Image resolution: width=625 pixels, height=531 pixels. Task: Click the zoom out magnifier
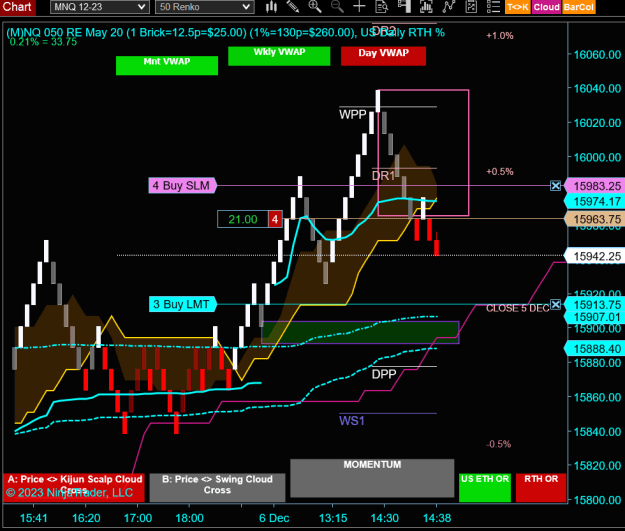[337, 6]
